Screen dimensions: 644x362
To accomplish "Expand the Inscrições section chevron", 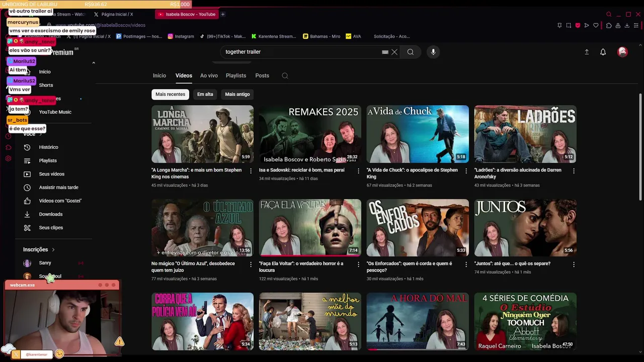I will pos(53,250).
